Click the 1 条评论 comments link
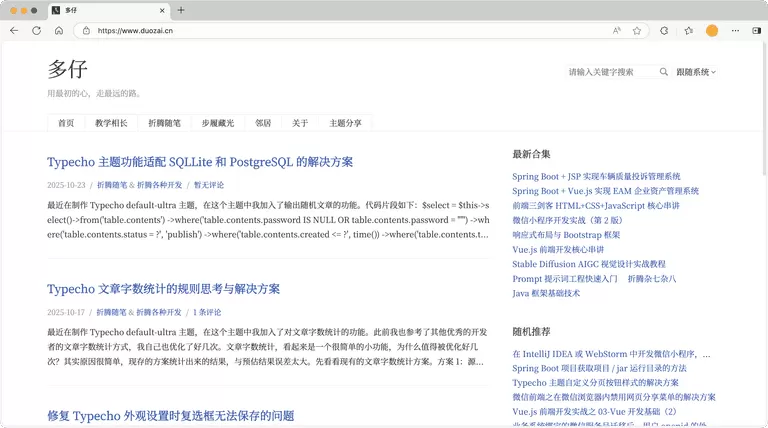Screen dimensions: 768x428 207,312
